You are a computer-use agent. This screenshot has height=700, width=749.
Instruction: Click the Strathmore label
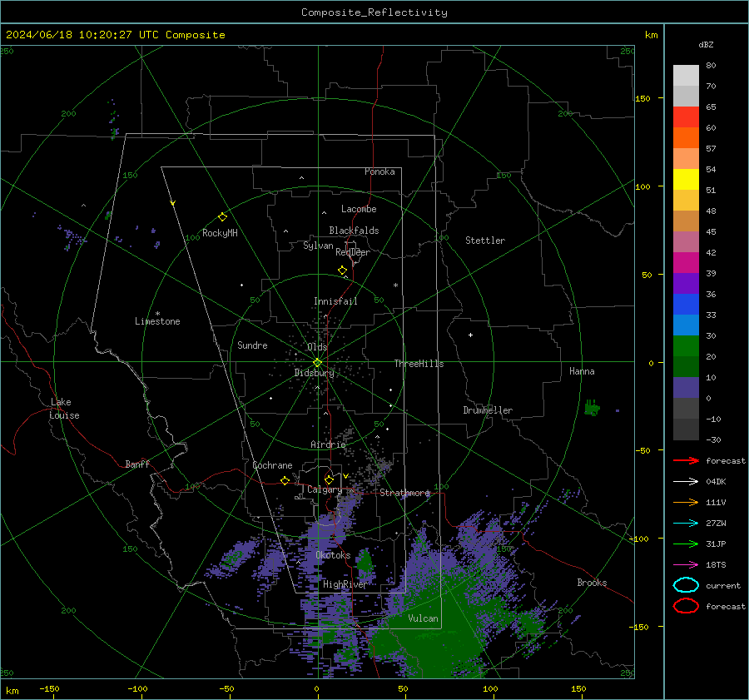404,493
